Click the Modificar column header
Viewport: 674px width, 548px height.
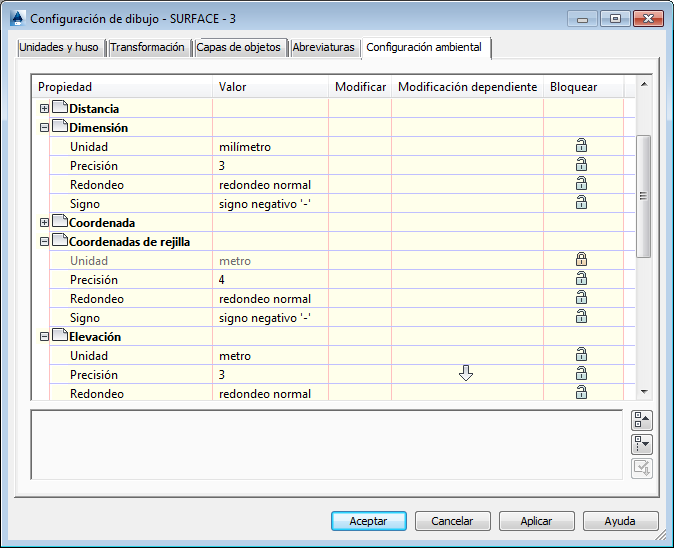pos(360,87)
